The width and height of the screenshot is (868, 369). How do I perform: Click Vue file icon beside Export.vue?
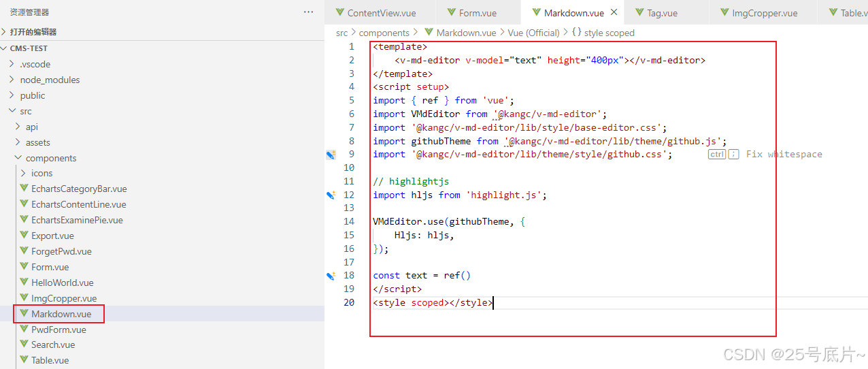point(24,236)
